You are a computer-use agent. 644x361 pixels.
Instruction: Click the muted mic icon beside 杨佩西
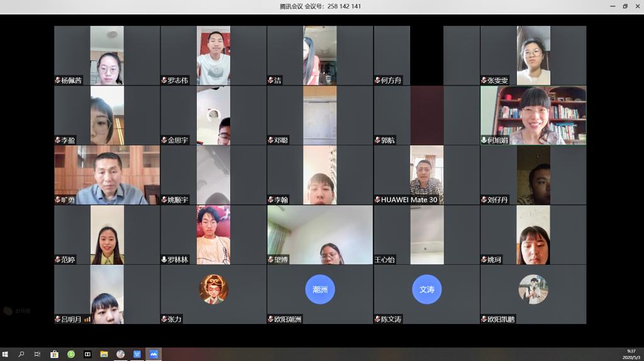tap(58, 81)
